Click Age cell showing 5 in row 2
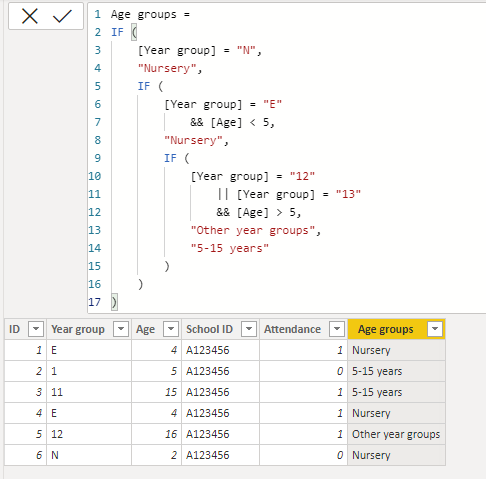The height and width of the screenshot is (479, 486). (156, 371)
